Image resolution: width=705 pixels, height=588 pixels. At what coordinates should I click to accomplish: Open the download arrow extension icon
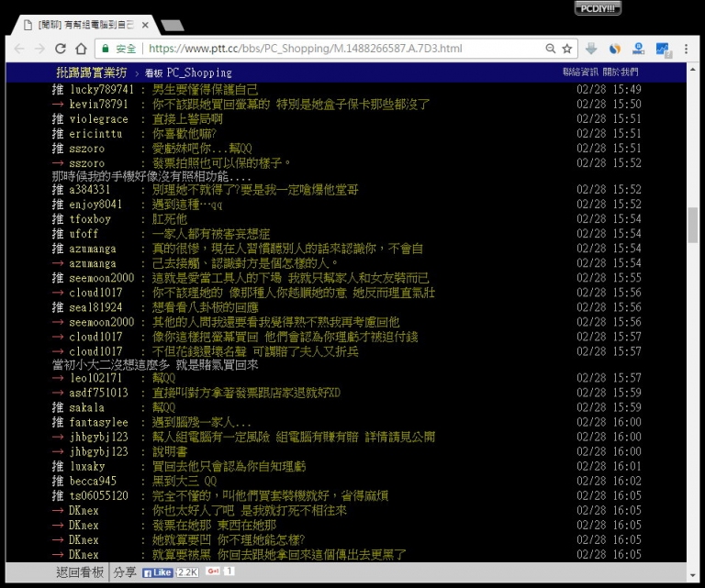click(x=591, y=49)
